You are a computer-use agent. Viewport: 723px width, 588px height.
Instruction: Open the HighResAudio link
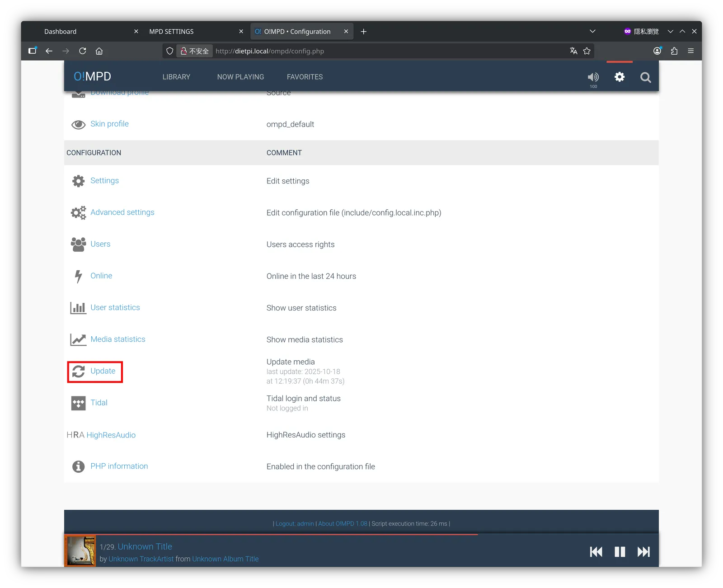click(111, 435)
